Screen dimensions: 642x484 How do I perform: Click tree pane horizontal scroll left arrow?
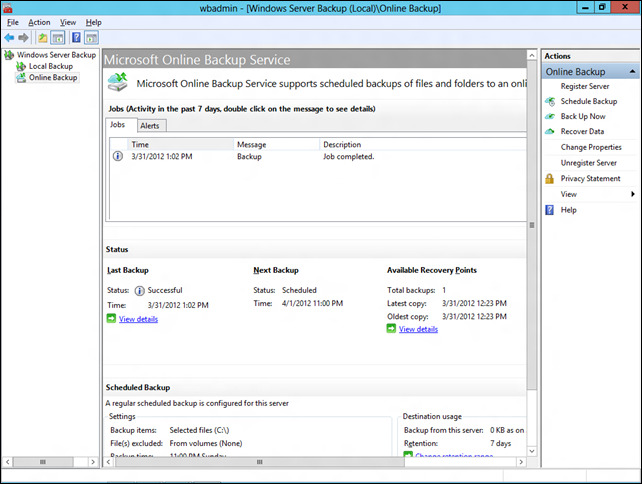tap(7, 462)
